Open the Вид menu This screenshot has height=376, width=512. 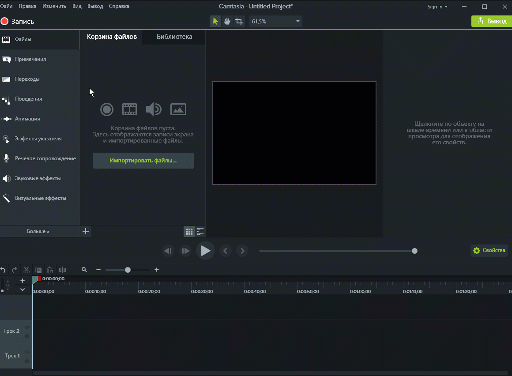click(x=77, y=6)
